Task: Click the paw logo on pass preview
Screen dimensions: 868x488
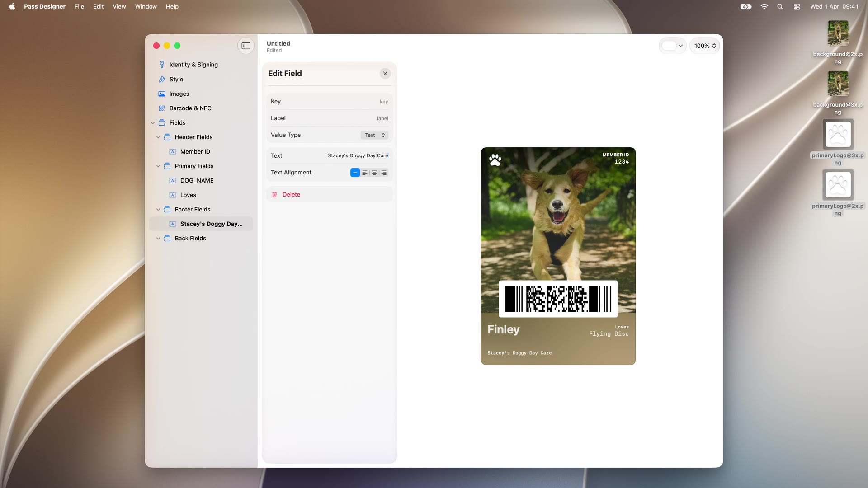Action: coord(495,160)
